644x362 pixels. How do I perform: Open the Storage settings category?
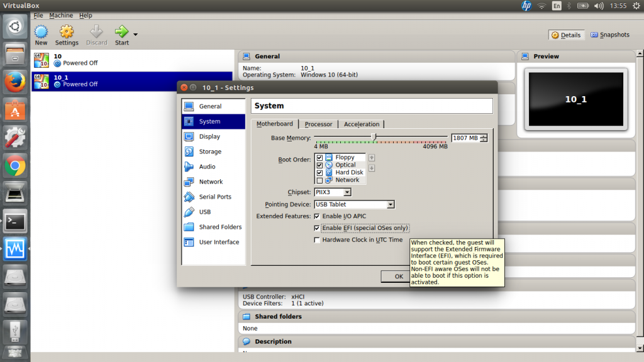click(x=210, y=151)
